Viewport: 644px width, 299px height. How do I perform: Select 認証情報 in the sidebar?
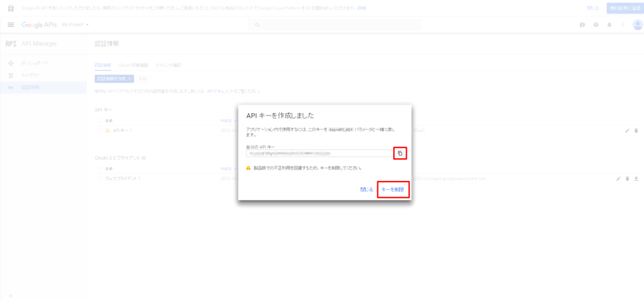30,87
